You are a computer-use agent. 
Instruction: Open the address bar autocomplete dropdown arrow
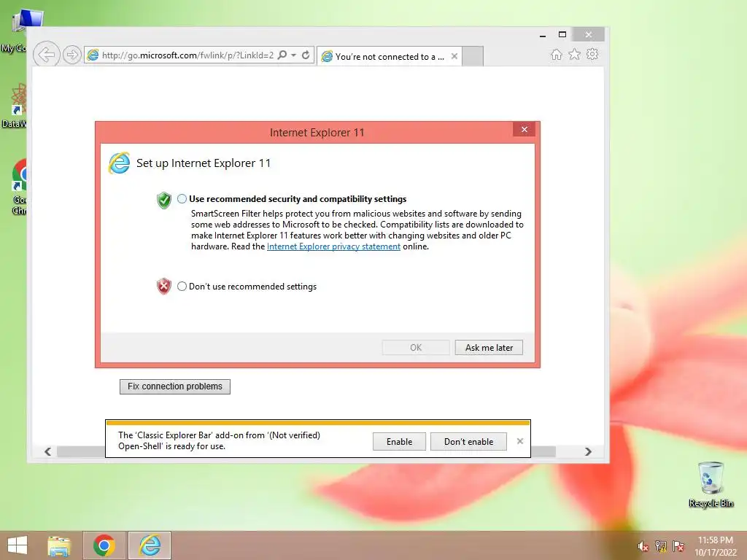click(x=294, y=55)
